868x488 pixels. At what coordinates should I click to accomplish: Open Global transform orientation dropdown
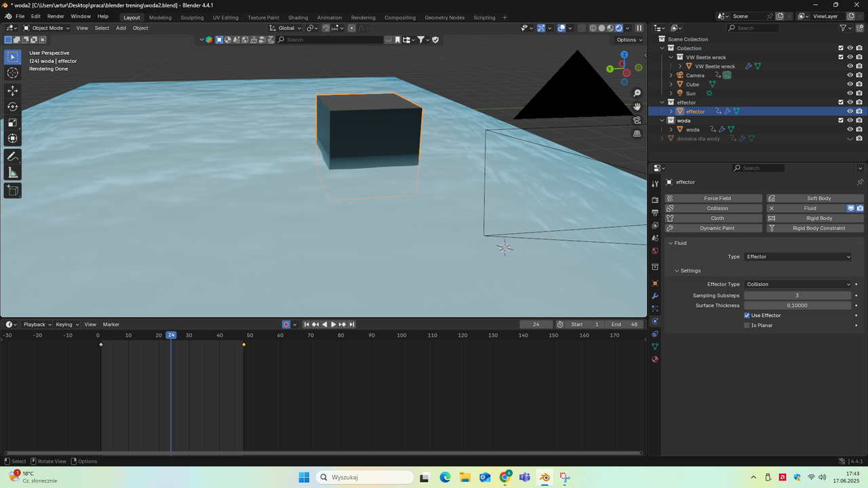285,28
